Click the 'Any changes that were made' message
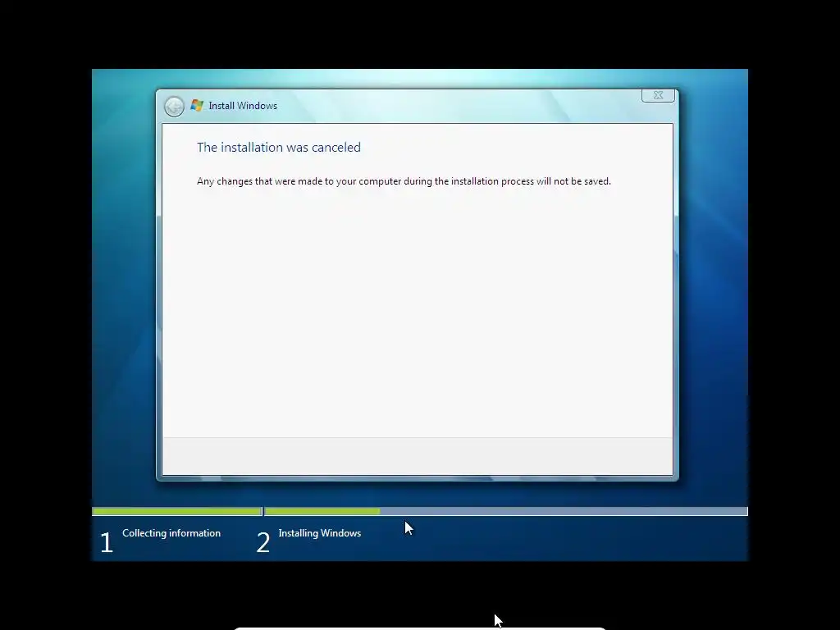 pyautogui.click(x=404, y=181)
